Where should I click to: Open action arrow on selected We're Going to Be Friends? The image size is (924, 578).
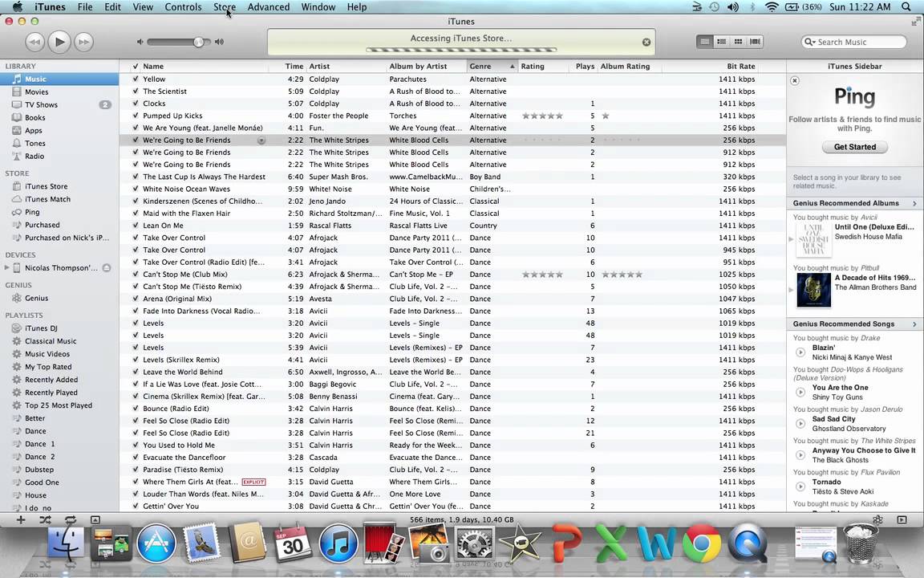click(261, 140)
